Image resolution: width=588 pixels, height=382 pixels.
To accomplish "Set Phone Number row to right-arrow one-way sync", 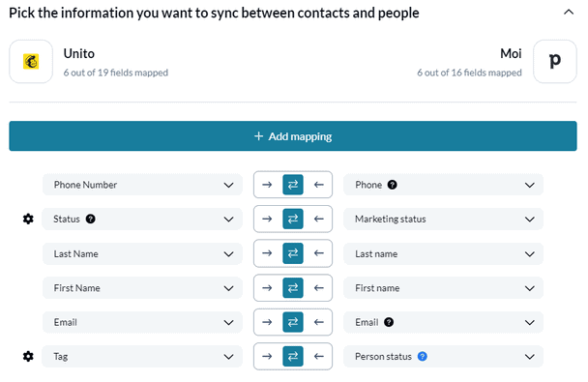I will [267, 185].
